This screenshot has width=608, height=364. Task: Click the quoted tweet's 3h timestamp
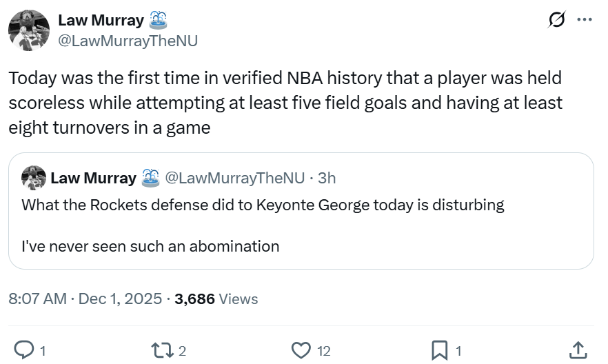[327, 178]
